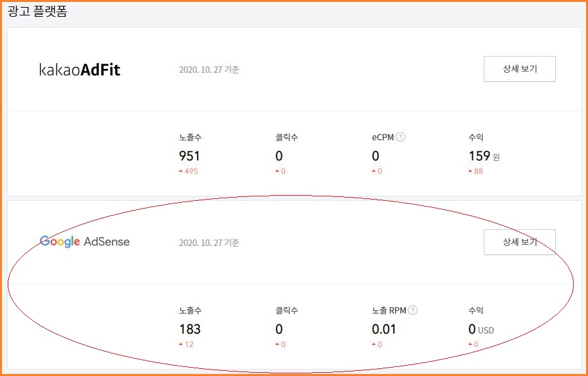Click the AdSense date 2020. 10. 27 기준

(x=209, y=243)
